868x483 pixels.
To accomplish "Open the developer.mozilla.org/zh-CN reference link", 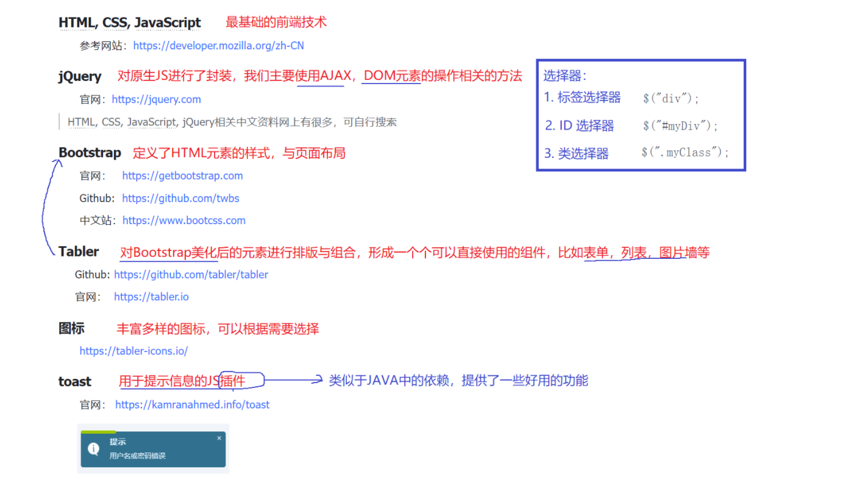I will tap(218, 46).
